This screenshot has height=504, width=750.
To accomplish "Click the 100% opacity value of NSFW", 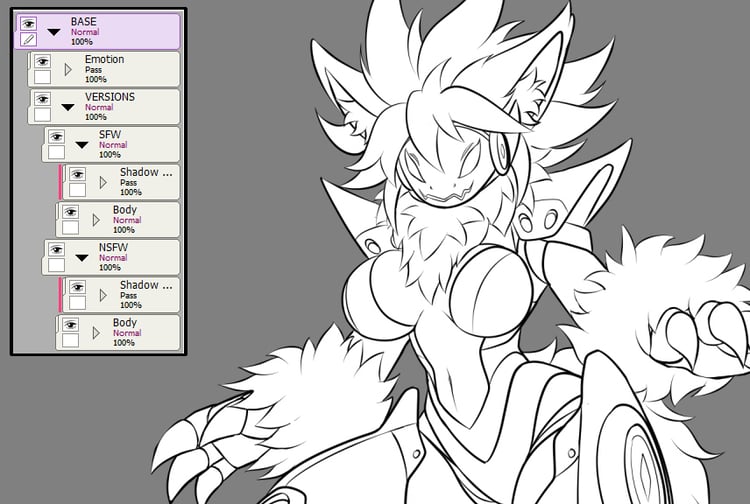I will pos(110,267).
